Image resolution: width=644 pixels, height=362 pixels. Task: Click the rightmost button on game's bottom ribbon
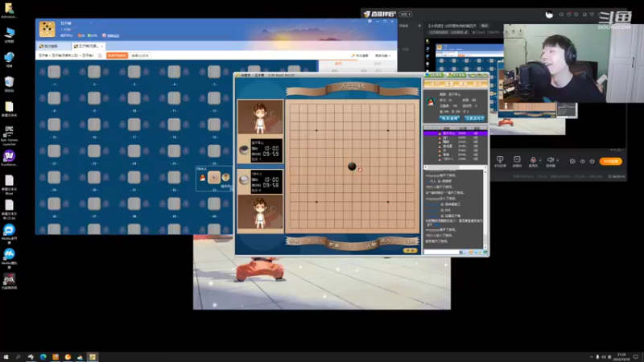(x=411, y=241)
